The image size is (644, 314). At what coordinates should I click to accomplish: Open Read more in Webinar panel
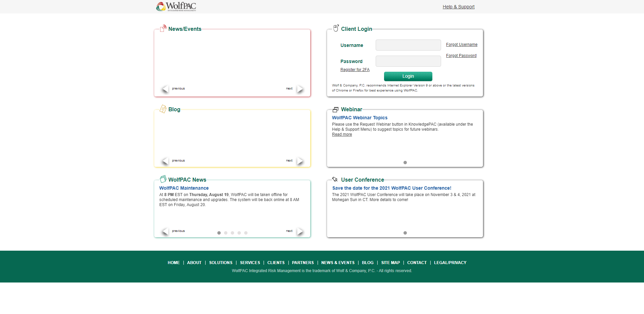342,134
